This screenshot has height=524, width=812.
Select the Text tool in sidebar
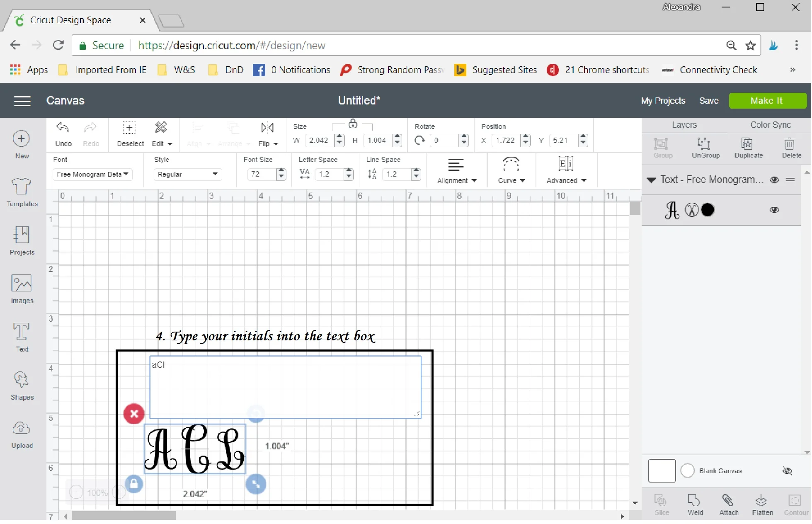click(22, 338)
